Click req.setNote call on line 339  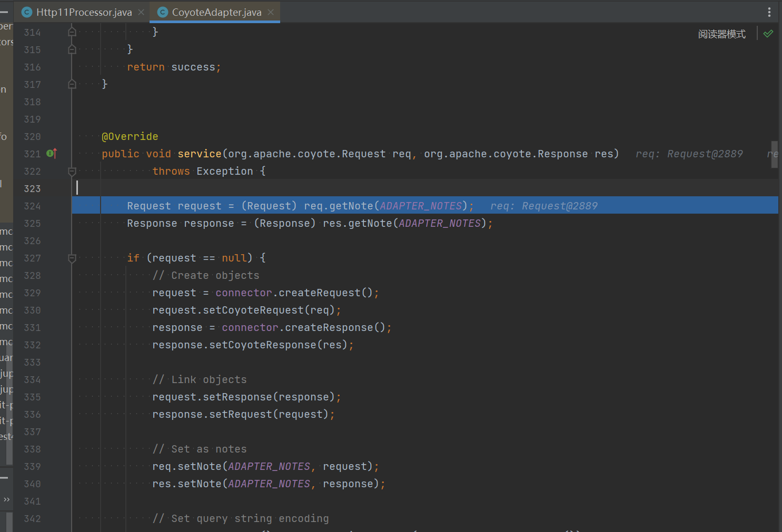point(265,466)
